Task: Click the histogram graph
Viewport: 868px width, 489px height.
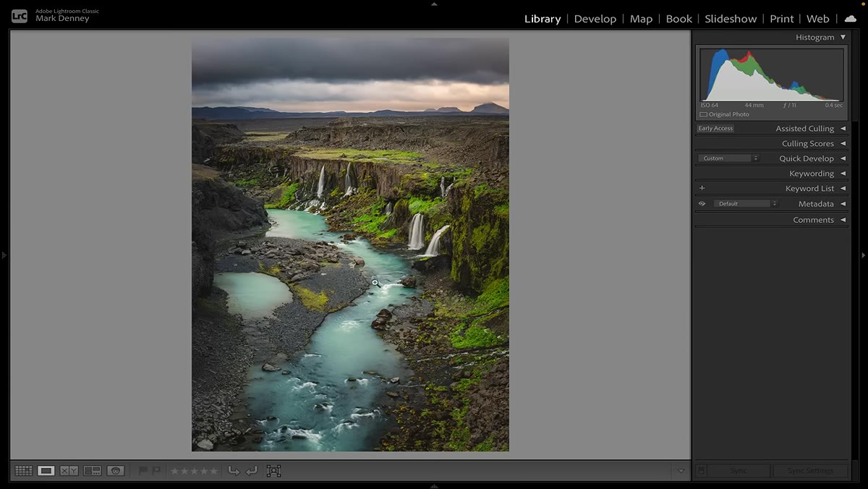Action: (x=771, y=75)
